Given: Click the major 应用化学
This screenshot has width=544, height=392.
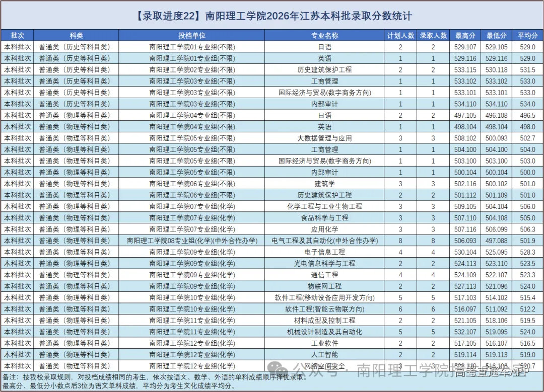Looking at the screenshot, I should pos(324,229).
